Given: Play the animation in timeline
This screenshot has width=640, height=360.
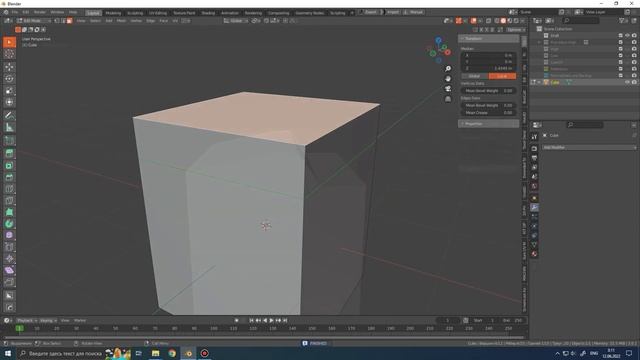Looking at the screenshot, I should 271,320.
